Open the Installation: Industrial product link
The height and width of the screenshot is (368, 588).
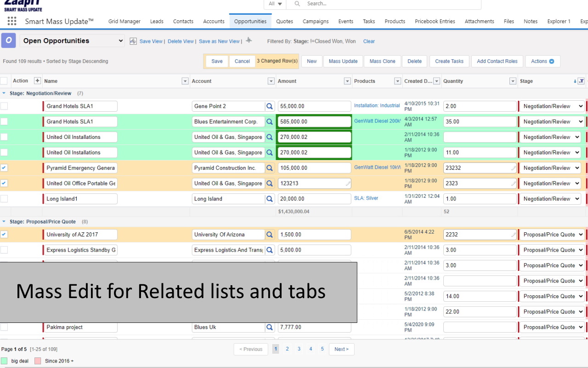coord(377,106)
